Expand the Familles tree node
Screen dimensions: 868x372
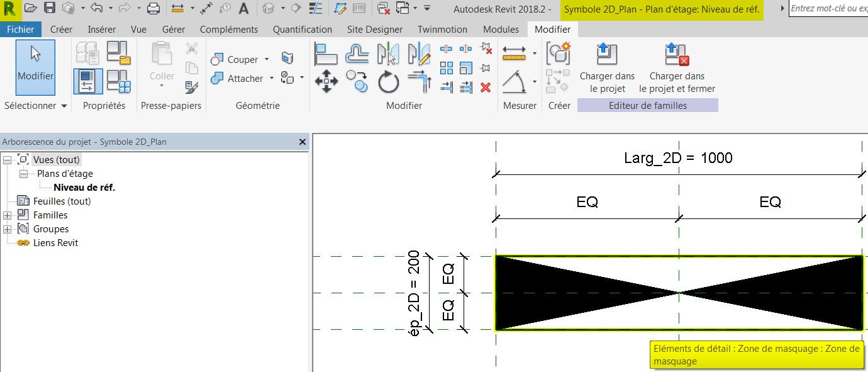[6, 215]
